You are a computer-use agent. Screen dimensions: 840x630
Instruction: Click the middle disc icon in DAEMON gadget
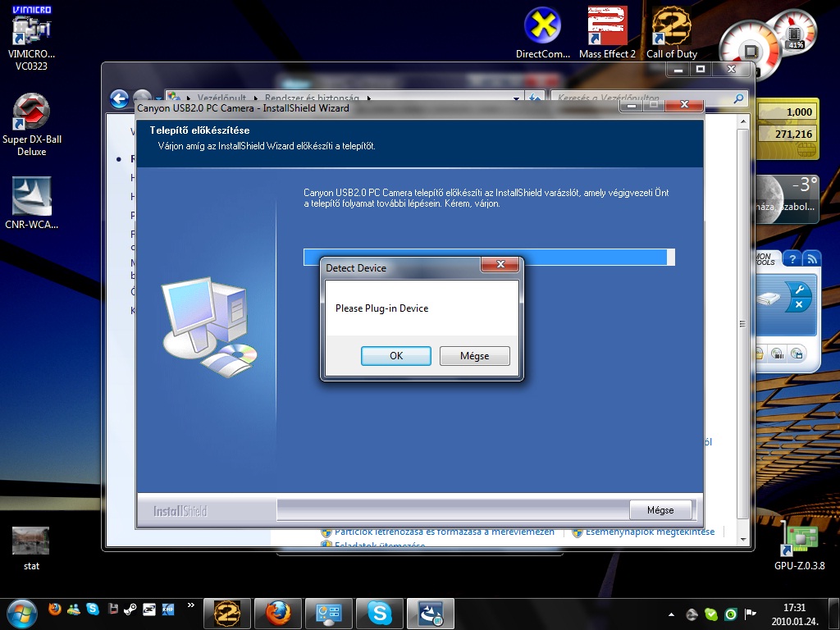click(x=777, y=354)
